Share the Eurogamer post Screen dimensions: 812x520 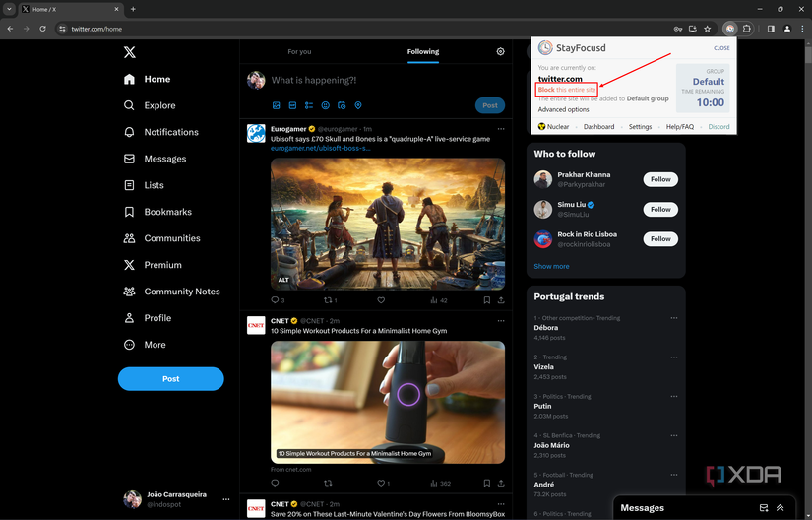tap(501, 300)
